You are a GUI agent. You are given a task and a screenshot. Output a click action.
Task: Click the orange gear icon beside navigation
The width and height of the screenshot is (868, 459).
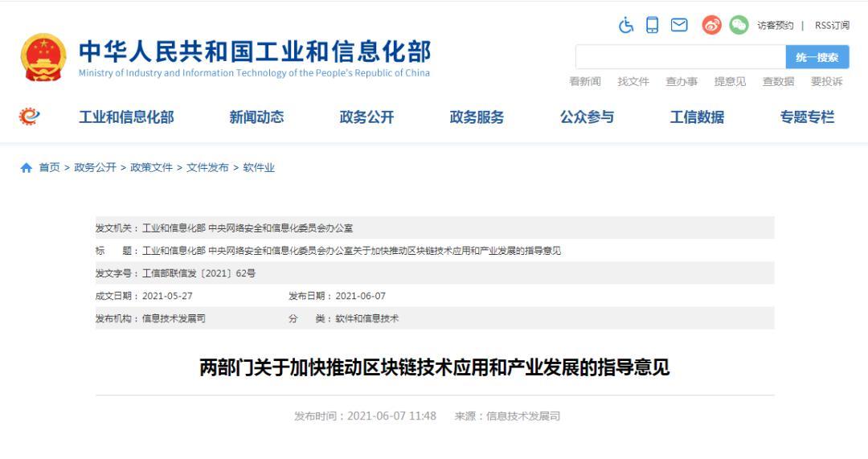pos(29,117)
